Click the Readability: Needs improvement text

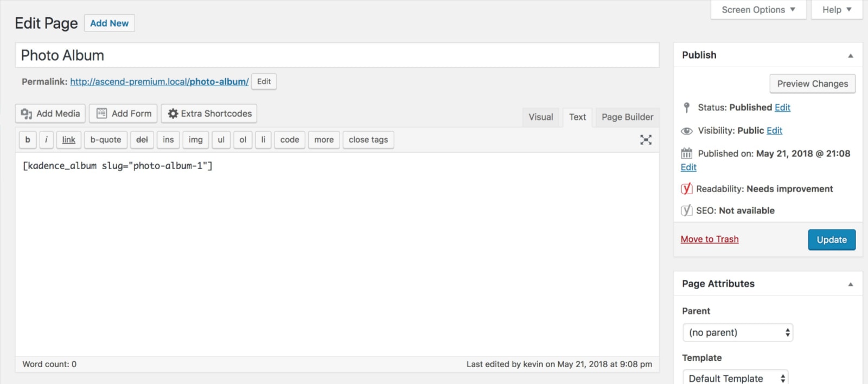(x=764, y=189)
